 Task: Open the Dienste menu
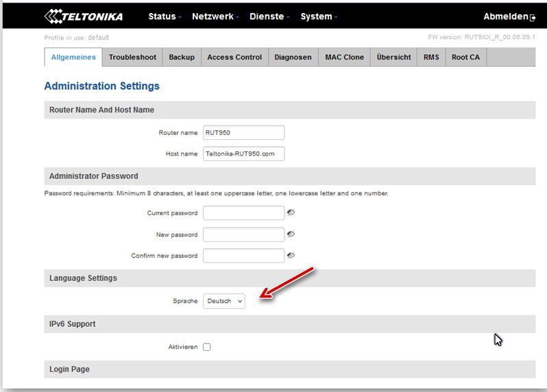[x=269, y=16]
